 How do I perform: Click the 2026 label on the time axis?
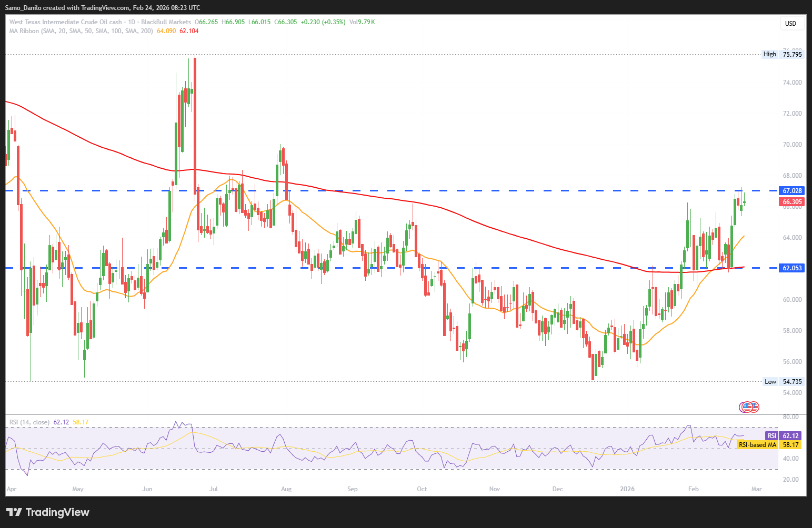pyautogui.click(x=627, y=489)
